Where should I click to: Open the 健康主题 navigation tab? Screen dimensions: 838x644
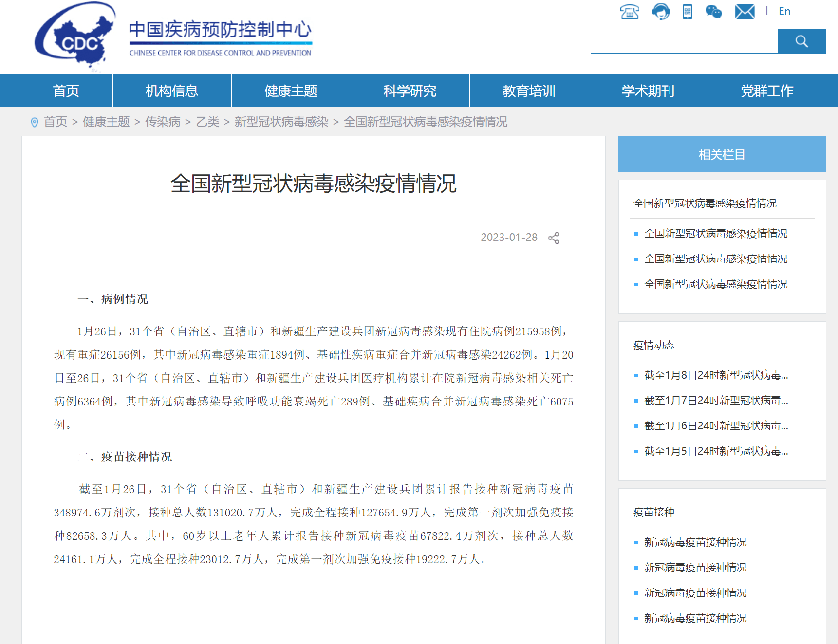[291, 91]
